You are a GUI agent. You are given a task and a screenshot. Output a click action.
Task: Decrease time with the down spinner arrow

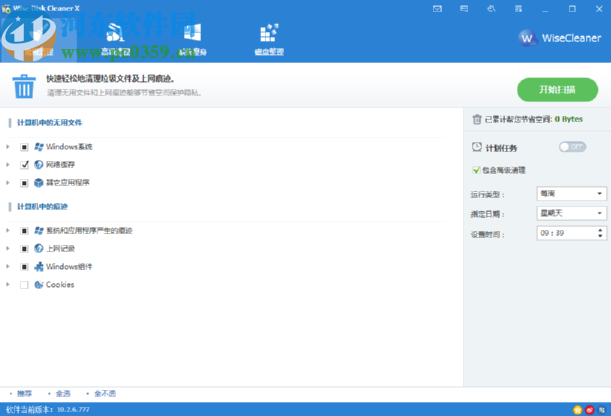click(600, 236)
